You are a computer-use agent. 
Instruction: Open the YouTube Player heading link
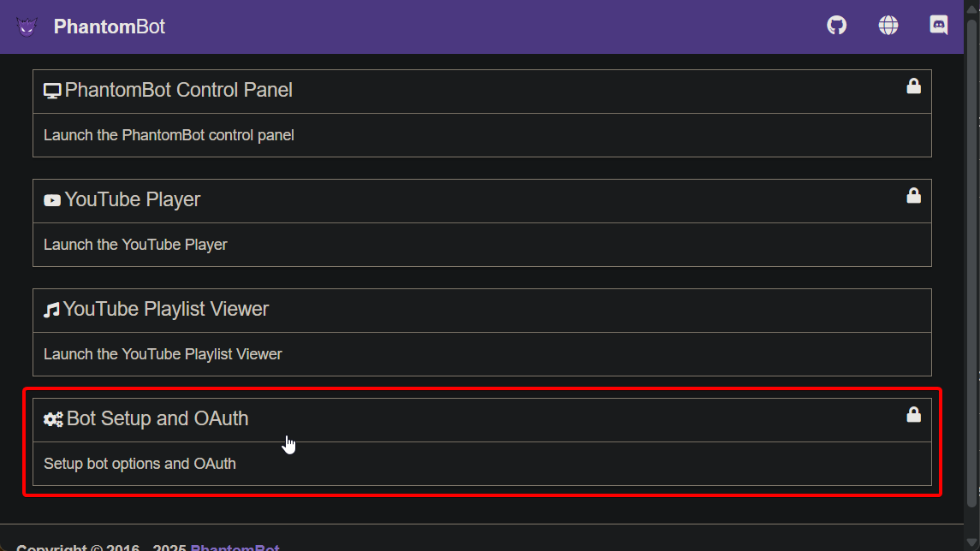click(x=132, y=199)
